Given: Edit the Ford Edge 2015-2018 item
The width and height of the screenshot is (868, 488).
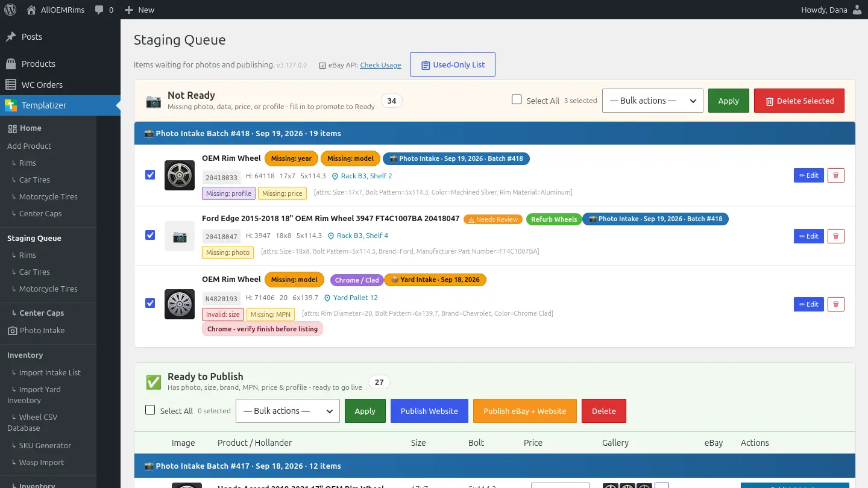Looking at the screenshot, I should (809, 236).
